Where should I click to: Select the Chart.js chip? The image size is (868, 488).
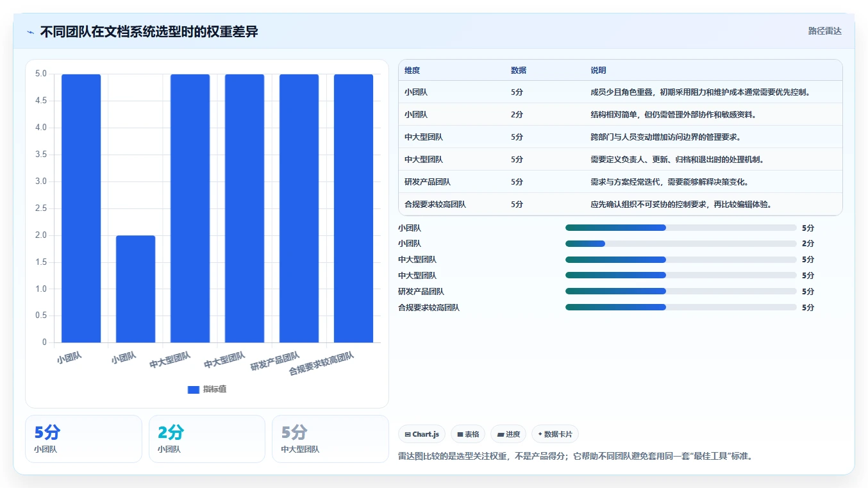[422, 434]
